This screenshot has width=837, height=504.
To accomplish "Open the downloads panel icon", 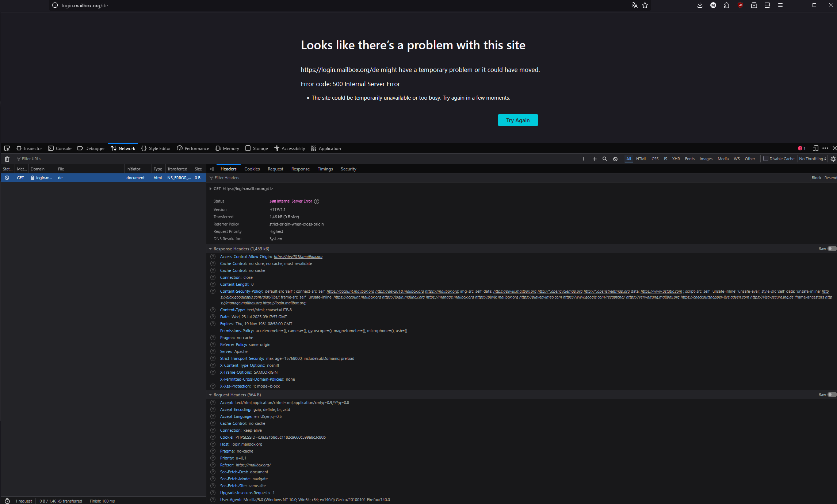I will tap(700, 5).
